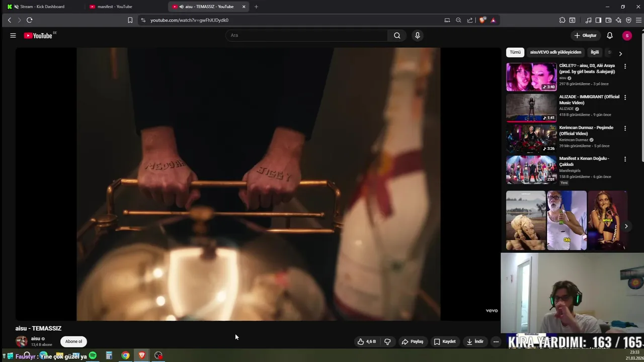Viewport: 644px width, 362px height.
Task: Open the Brave Wallet icon
Action: click(608, 20)
